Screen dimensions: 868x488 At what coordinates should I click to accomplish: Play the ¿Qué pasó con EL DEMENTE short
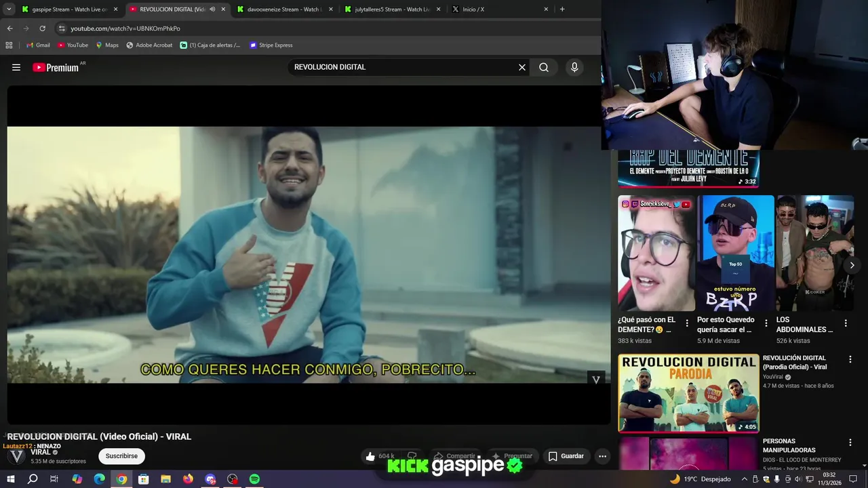(x=656, y=253)
